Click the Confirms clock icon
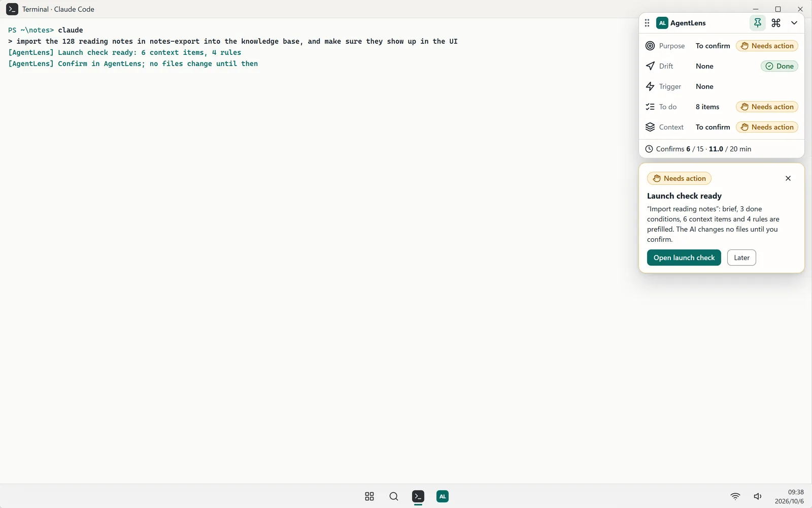The width and height of the screenshot is (812, 508). click(x=649, y=149)
